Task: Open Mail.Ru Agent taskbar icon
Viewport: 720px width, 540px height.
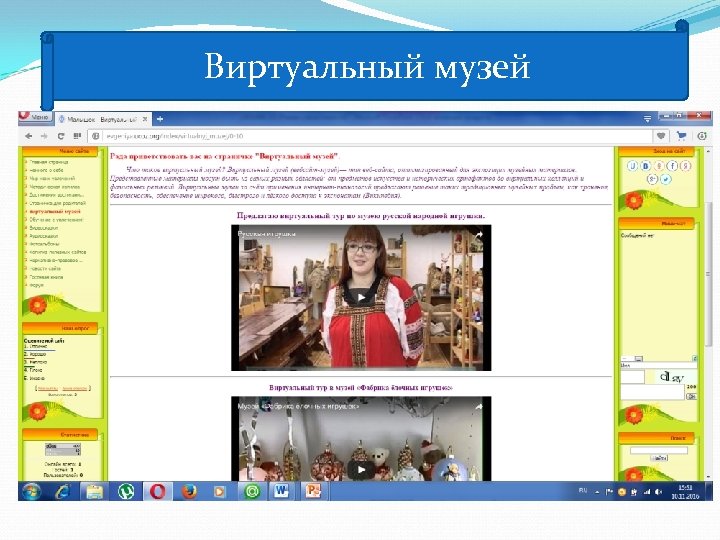Action: tap(251, 492)
